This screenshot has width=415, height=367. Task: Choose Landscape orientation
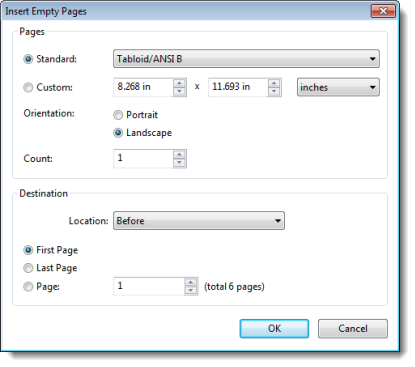click(118, 133)
